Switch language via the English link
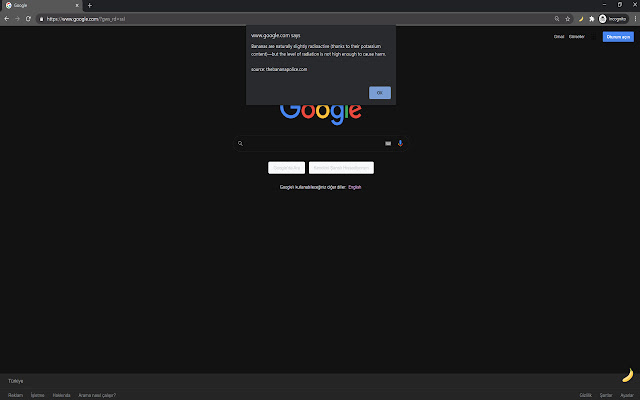Viewport: 640px width, 400px height. tap(355, 187)
